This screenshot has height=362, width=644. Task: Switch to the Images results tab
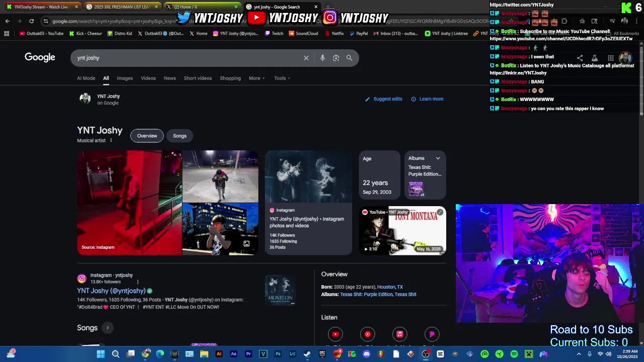[x=125, y=78]
